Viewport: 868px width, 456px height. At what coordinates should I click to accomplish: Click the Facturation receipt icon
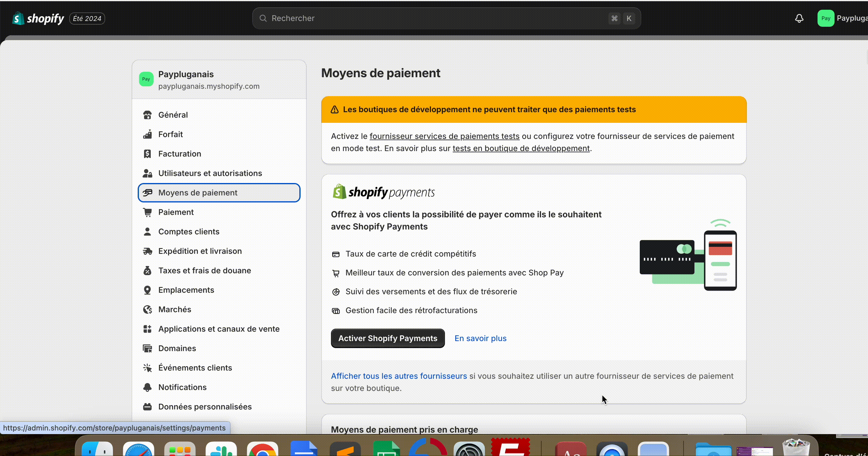click(147, 154)
